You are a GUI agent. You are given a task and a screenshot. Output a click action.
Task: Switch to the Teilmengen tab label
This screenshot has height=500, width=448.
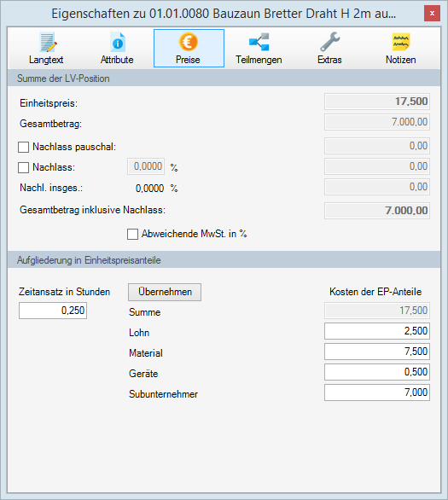pyautogui.click(x=259, y=60)
